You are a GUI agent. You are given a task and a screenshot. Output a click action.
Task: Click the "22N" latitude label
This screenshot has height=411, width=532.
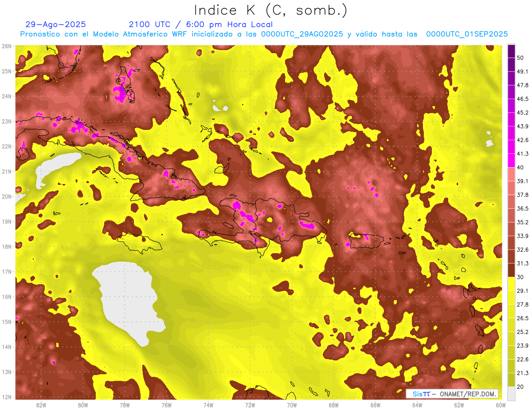click(7, 146)
